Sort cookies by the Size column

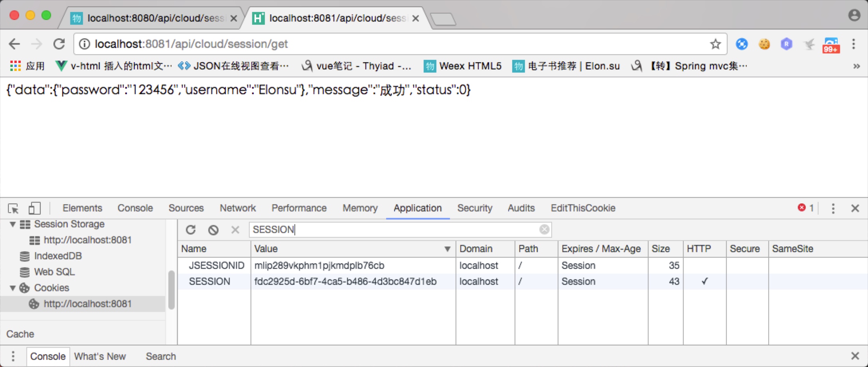click(x=665, y=249)
